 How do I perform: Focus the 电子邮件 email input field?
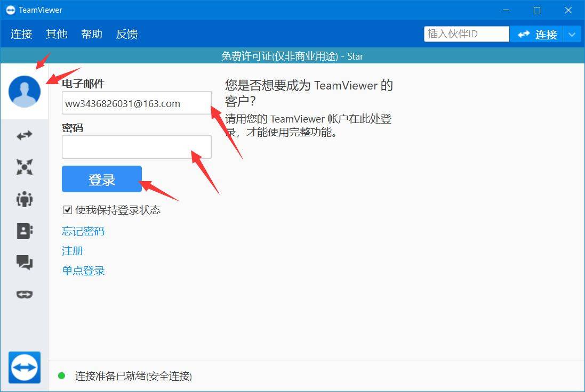tap(137, 103)
